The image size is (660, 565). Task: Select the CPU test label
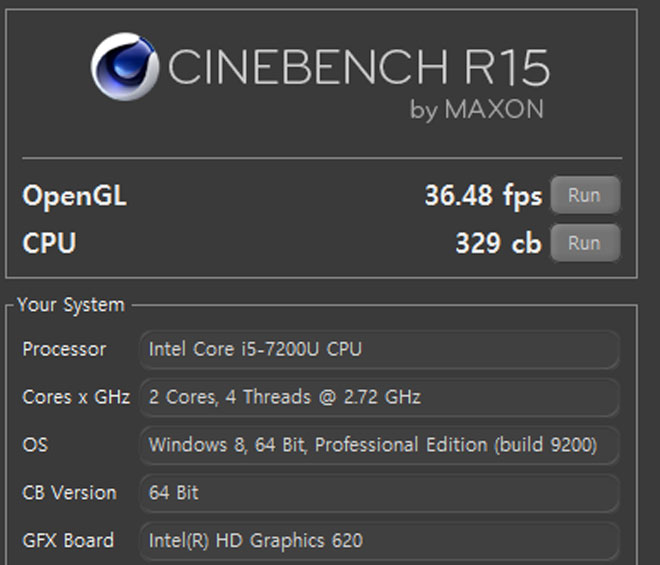pos(49,243)
